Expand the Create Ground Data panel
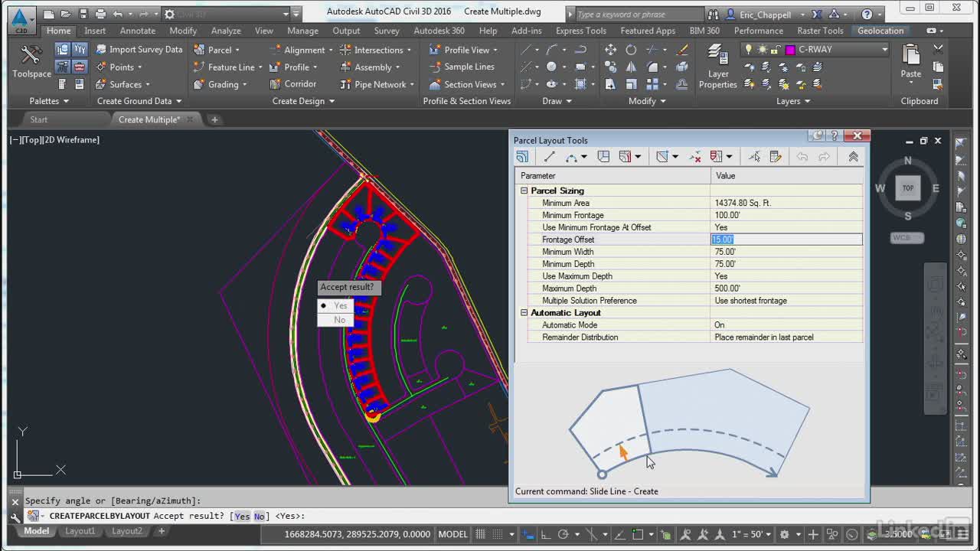This screenshot has height=551, width=980. (139, 101)
